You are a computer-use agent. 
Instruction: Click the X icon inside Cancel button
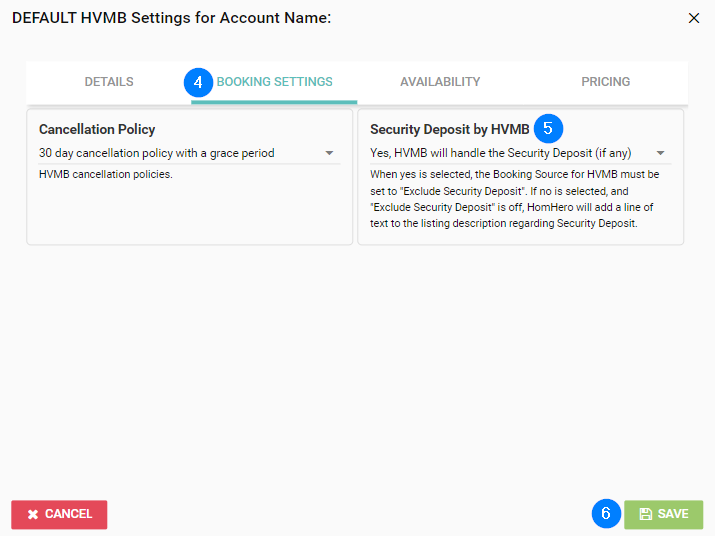33,514
